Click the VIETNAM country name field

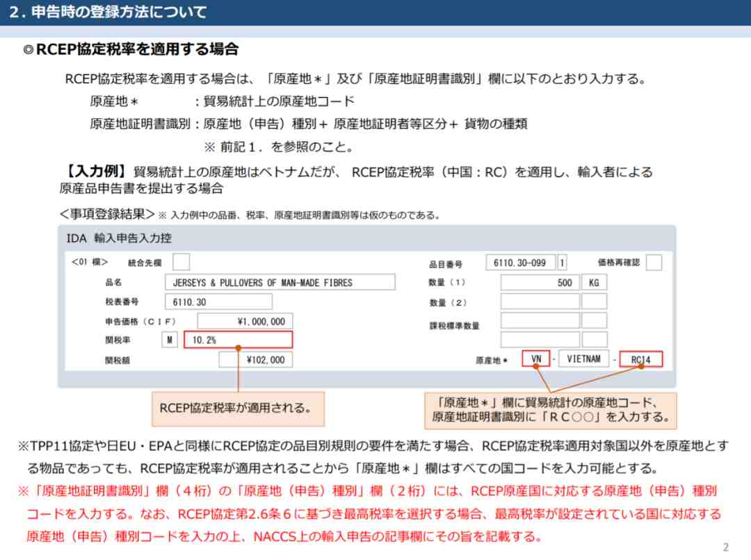(583, 359)
